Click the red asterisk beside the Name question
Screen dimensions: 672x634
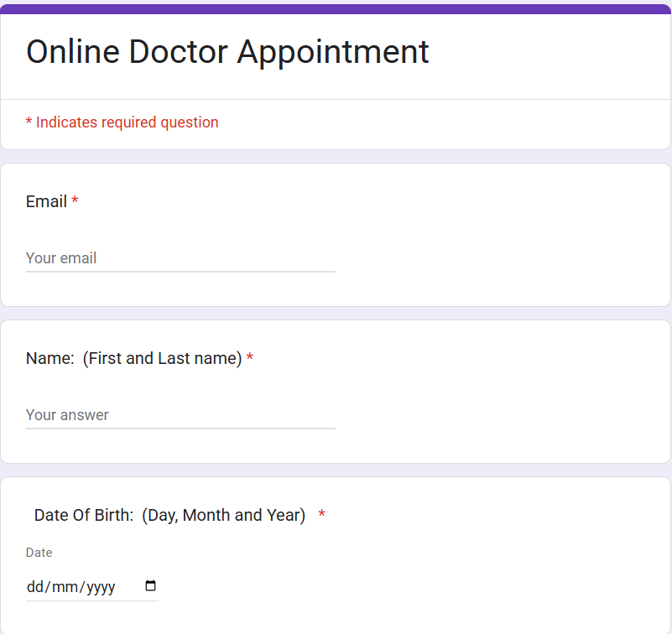click(250, 359)
